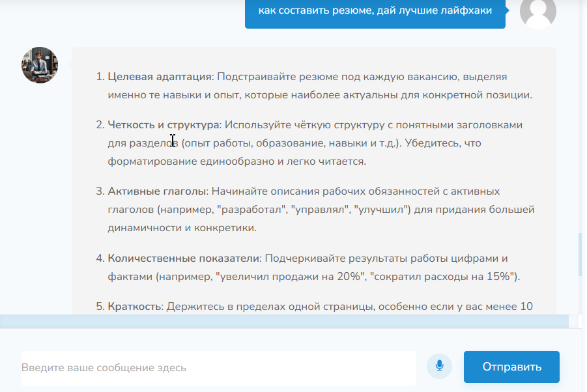Click the bold heading Целевая адаптация
The width and height of the screenshot is (587, 392).
point(160,77)
